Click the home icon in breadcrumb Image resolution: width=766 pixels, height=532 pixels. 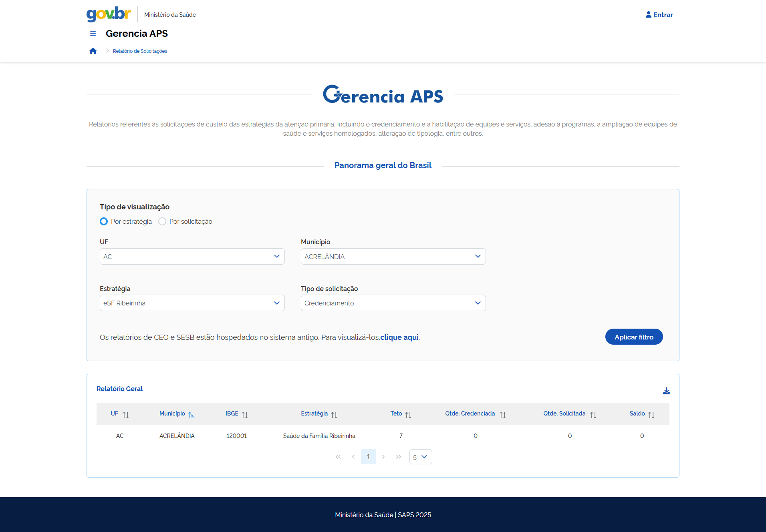click(93, 51)
